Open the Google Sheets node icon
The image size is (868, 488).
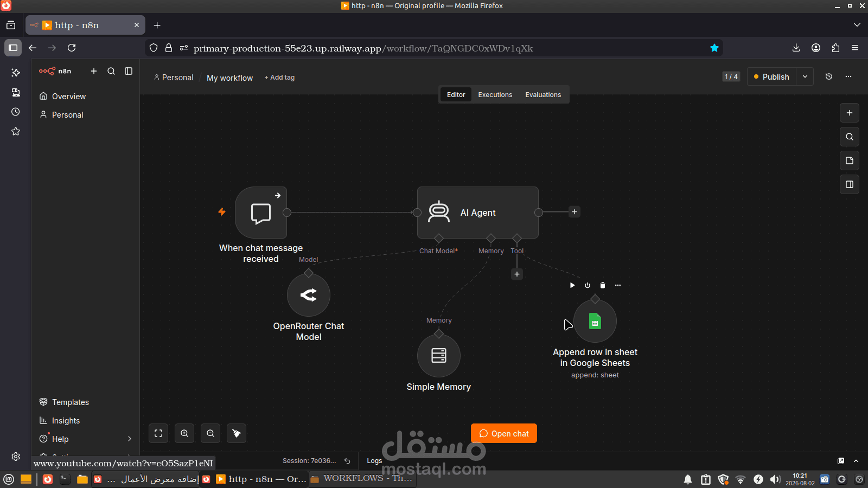[595, 322]
